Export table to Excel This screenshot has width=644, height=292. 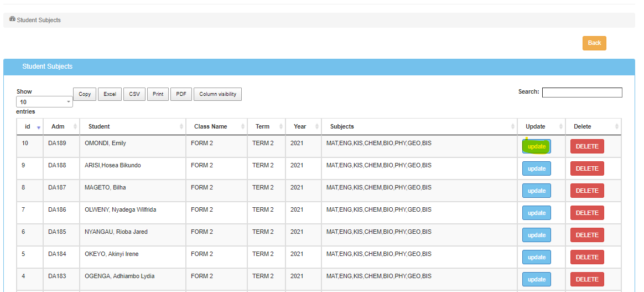coord(110,94)
